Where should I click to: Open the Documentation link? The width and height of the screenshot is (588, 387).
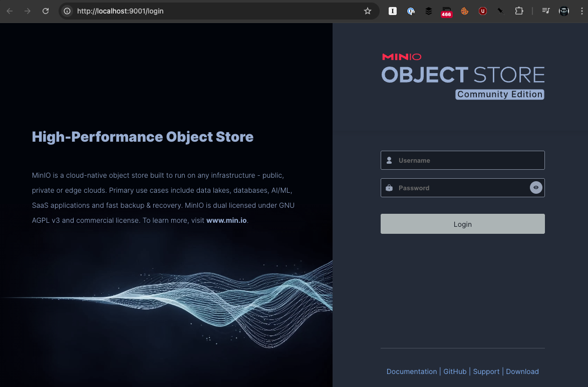(x=411, y=371)
